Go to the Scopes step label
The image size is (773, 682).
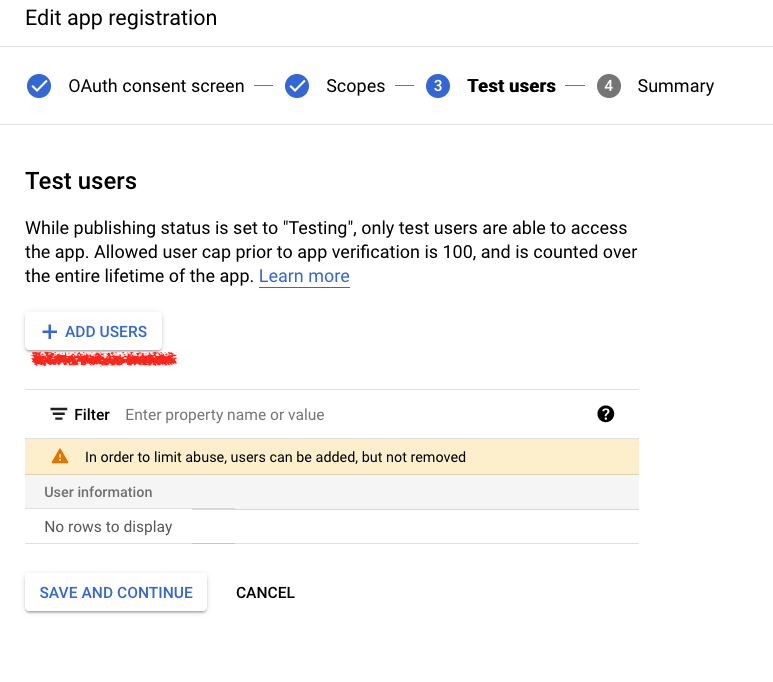355,86
